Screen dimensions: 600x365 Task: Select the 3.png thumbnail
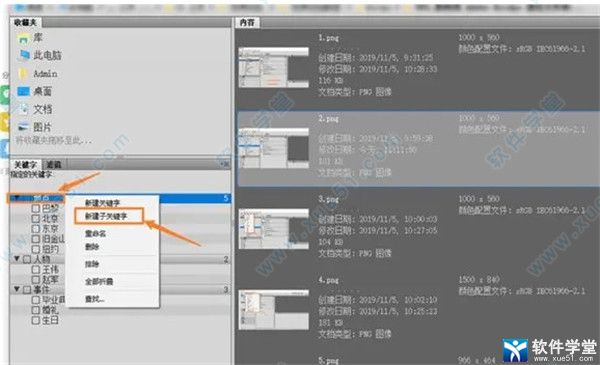(x=274, y=229)
